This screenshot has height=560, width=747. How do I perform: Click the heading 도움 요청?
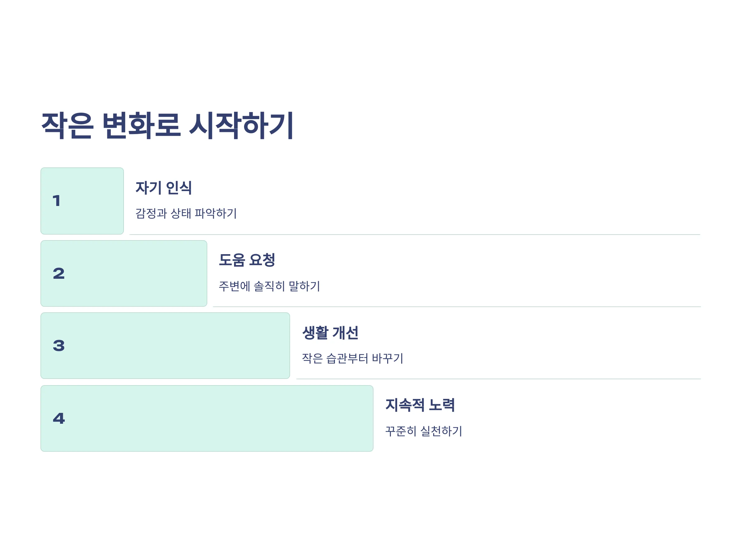click(x=247, y=260)
